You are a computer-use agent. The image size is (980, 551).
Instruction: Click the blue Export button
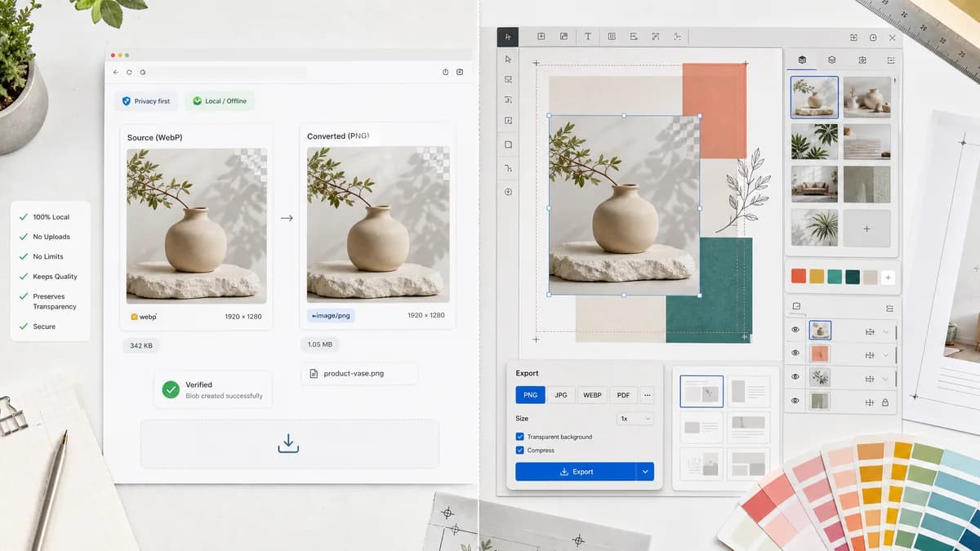tap(576, 472)
